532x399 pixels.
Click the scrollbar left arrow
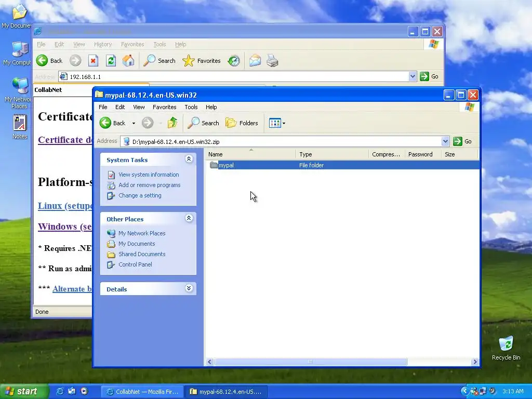pyautogui.click(x=210, y=362)
